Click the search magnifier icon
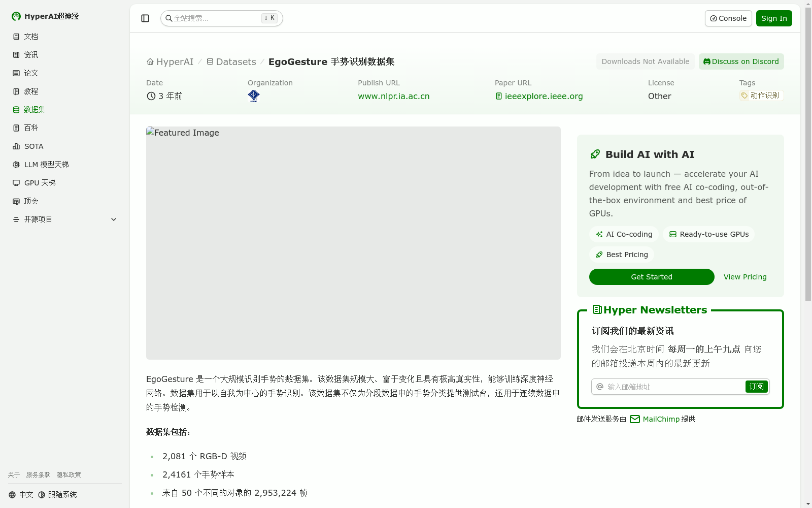The width and height of the screenshot is (812, 508). [x=168, y=18]
